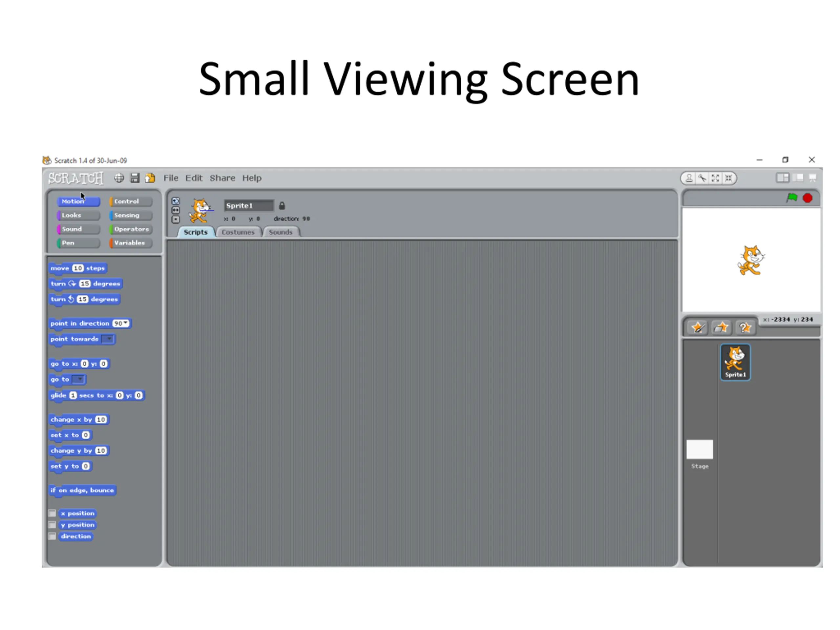840x630 pixels.
Task: Click the change x by 10 block
Action: click(79, 420)
